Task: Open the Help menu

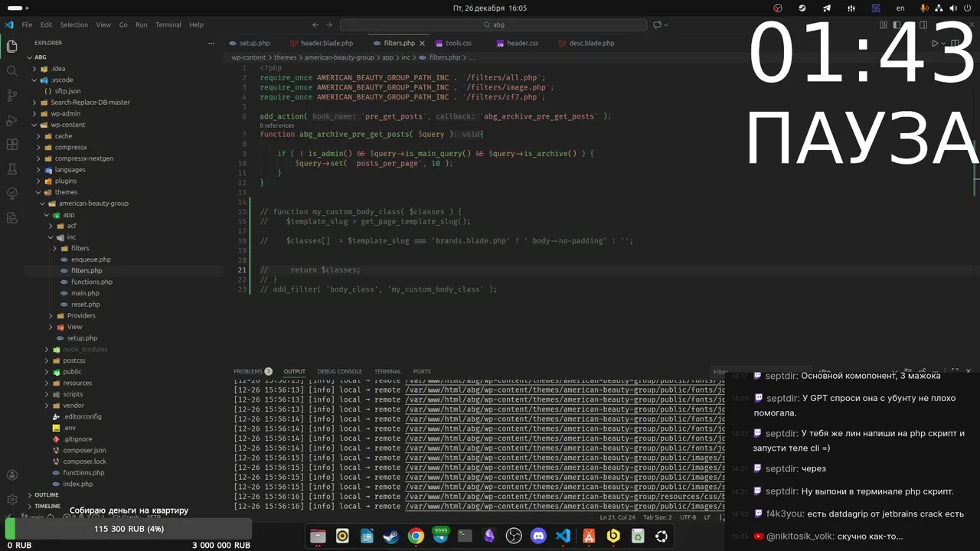Action: [x=197, y=24]
